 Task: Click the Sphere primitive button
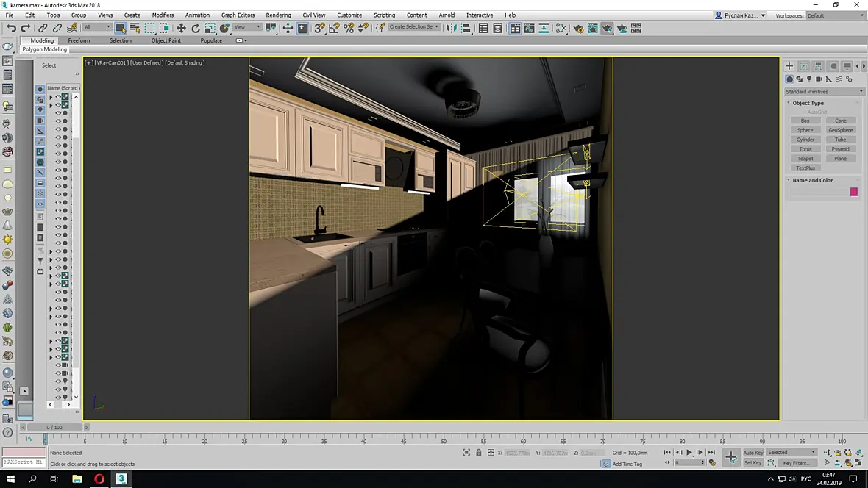805,130
